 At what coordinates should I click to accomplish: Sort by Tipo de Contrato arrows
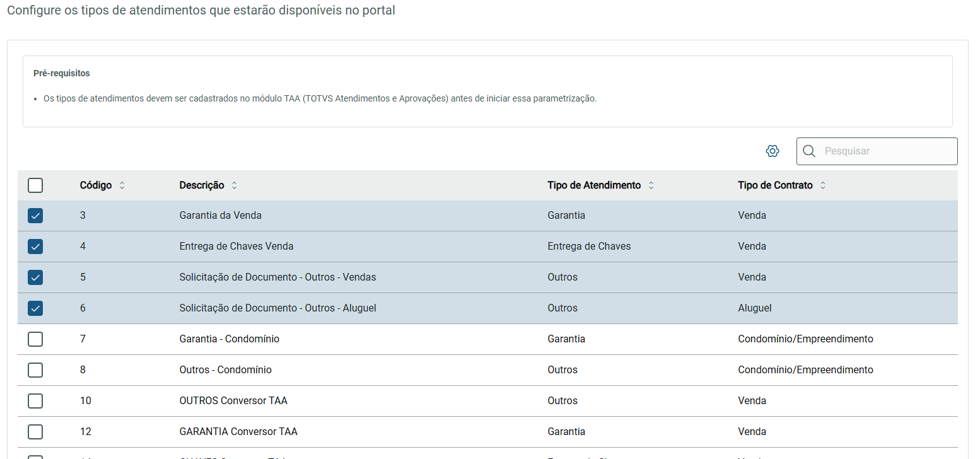pos(823,185)
